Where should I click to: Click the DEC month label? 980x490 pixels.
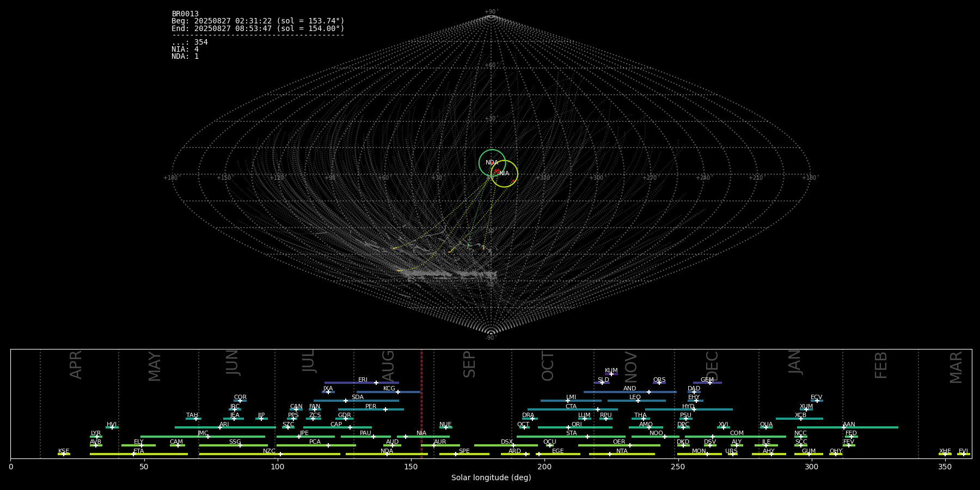(712, 366)
